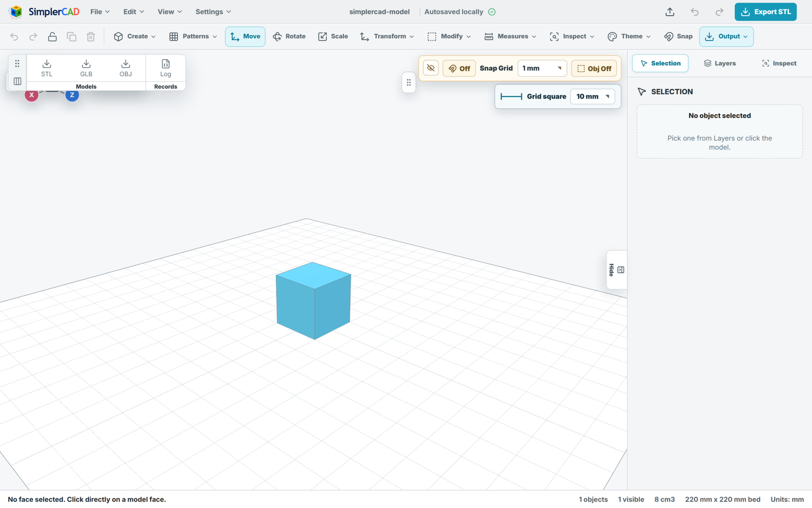Click the X axis gizmo marker
This screenshot has width=812, height=508.
pos(31,95)
